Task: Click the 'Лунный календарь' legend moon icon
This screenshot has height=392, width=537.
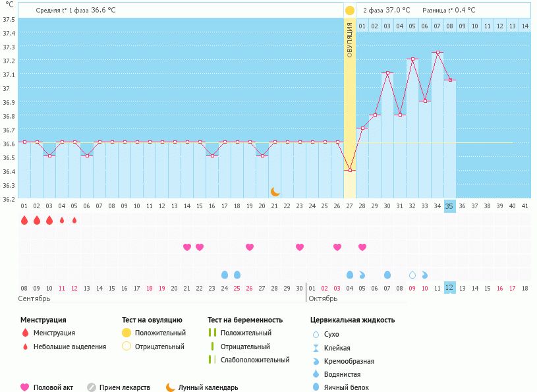Action: pyautogui.click(x=171, y=387)
